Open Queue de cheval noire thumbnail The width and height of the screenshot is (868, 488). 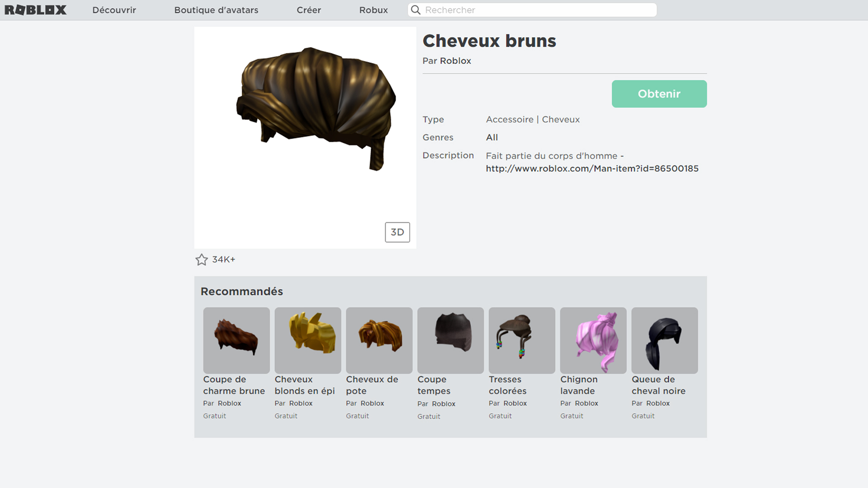pos(665,341)
